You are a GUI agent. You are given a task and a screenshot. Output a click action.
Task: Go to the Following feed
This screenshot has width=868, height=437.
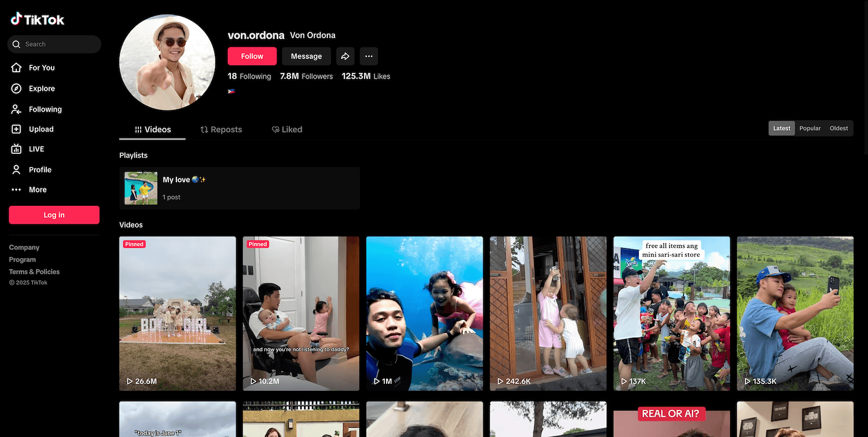(45, 109)
